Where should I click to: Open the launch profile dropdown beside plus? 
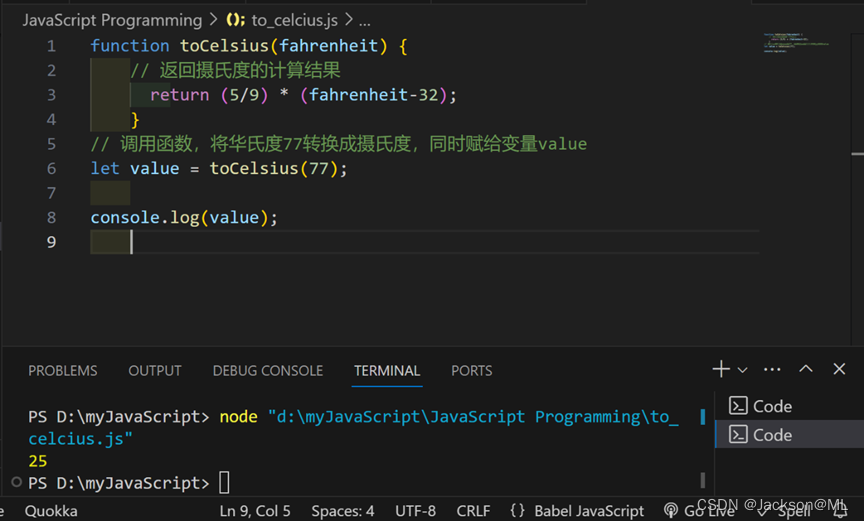tap(742, 370)
